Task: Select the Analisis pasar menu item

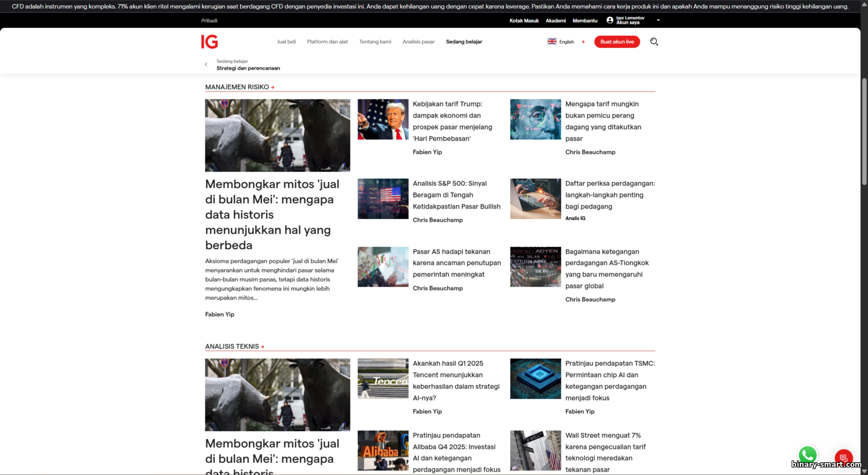Action: coord(418,42)
